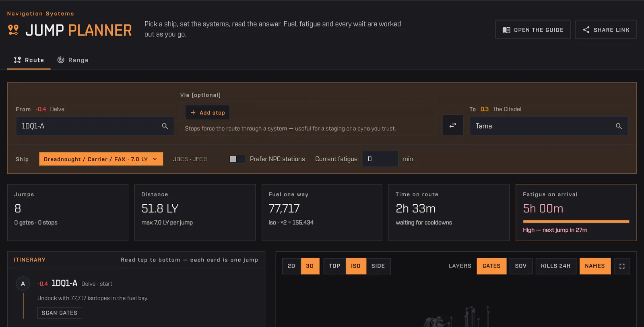
Task: Click the '1DQ1-A' itinerary system name
Action: pyautogui.click(x=64, y=283)
